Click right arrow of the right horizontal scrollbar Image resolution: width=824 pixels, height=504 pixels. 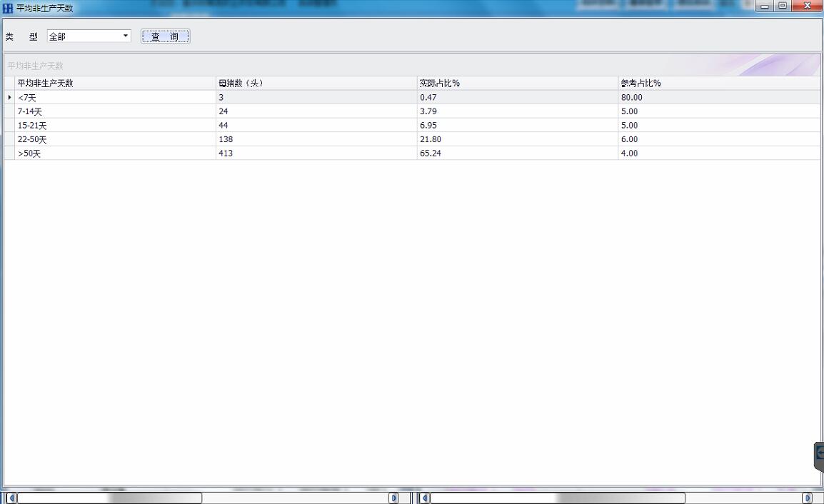tap(807, 498)
